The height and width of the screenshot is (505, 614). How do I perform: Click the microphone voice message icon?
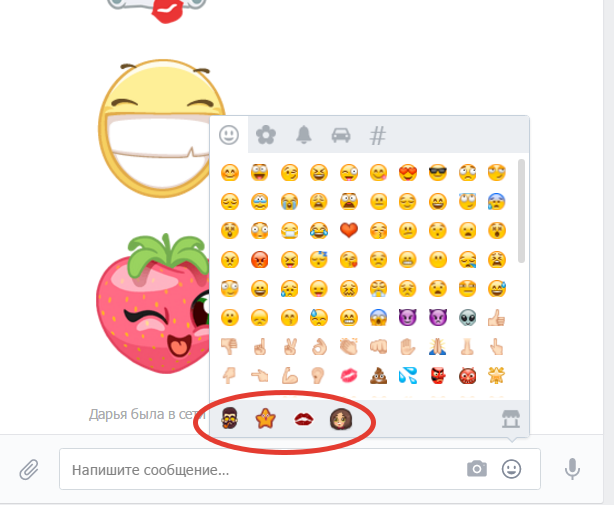[x=572, y=469]
